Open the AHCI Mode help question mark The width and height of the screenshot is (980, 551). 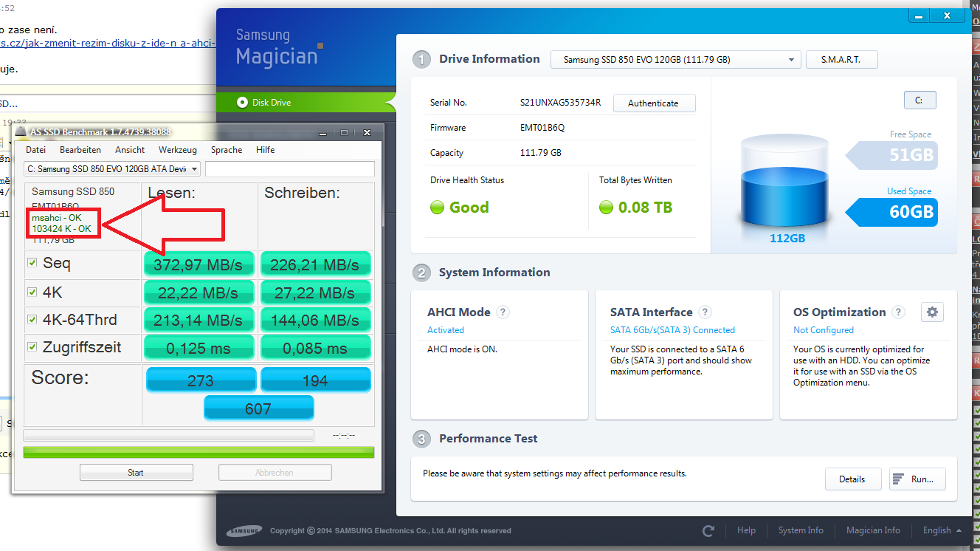coord(503,312)
